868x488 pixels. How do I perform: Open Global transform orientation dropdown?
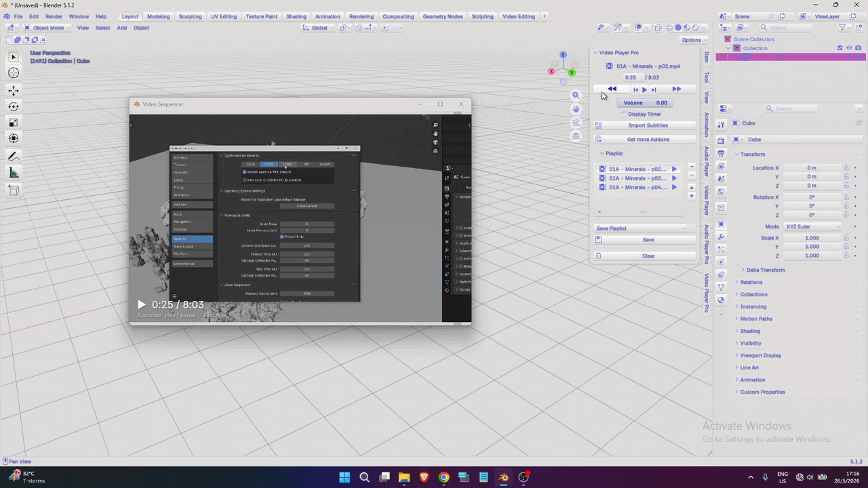(318, 28)
